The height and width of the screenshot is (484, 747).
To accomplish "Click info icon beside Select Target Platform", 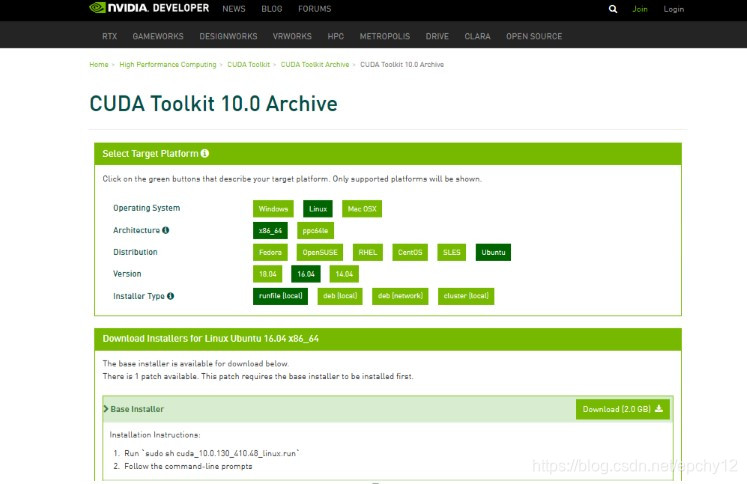I will 205,153.
